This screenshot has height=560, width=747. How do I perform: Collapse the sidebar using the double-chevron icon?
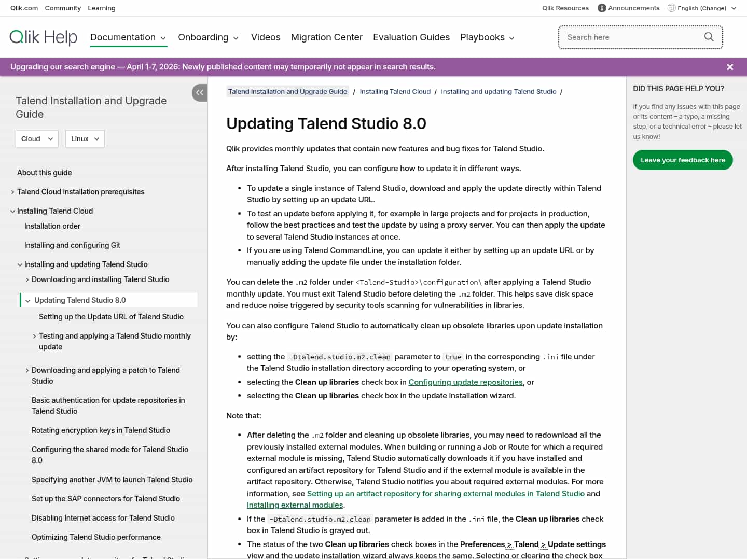[x=200, y=92]
